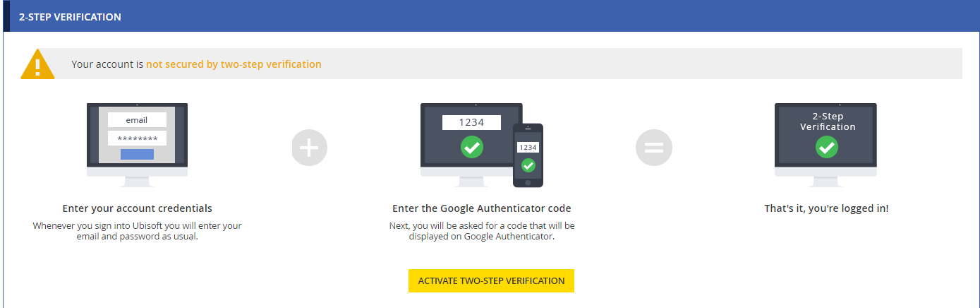This screenshot has height=308, width=980.
Task: Click the Activate Two-Step Verification button
Action: (x=491, y=280)
